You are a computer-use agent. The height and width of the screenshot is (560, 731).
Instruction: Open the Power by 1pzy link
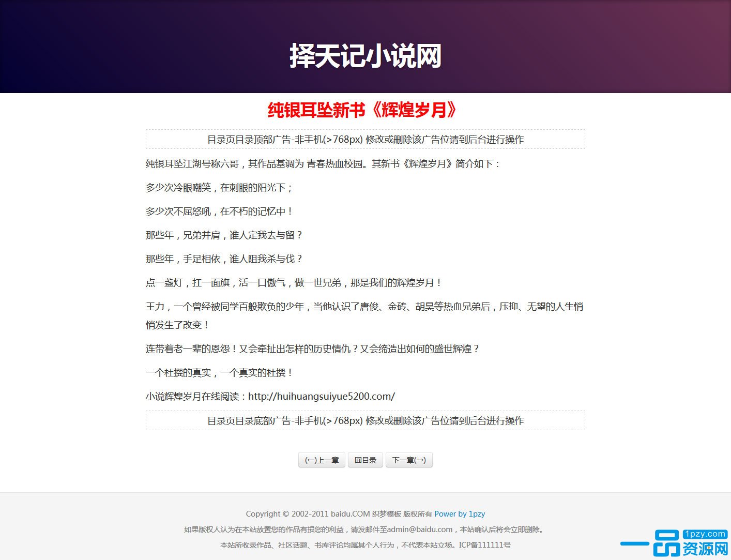[x=460, y=513]
